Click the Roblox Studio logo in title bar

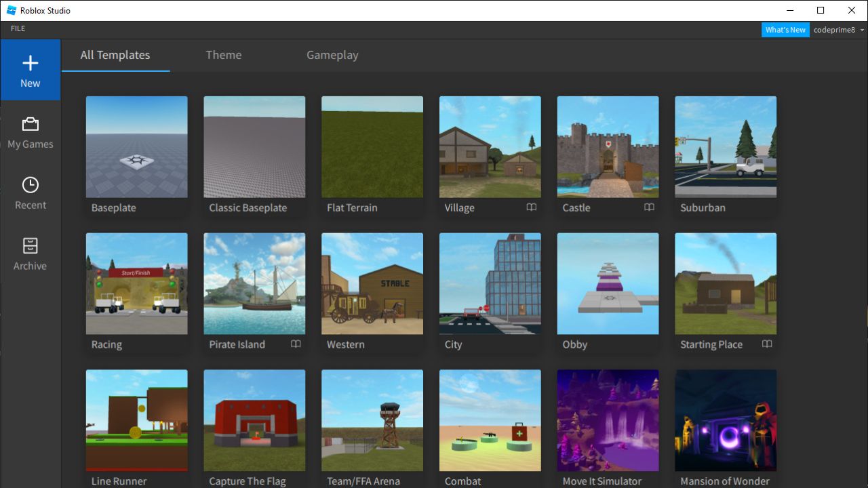[x=11, y=10]
